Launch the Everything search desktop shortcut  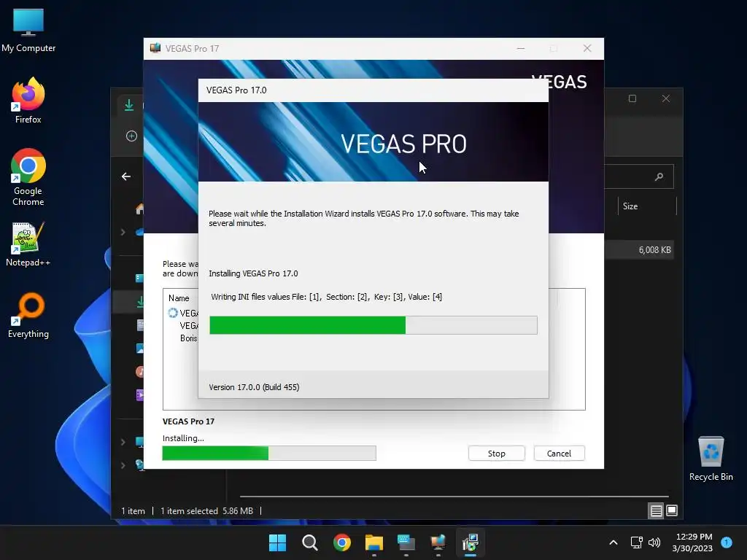(x=28, y=315)
